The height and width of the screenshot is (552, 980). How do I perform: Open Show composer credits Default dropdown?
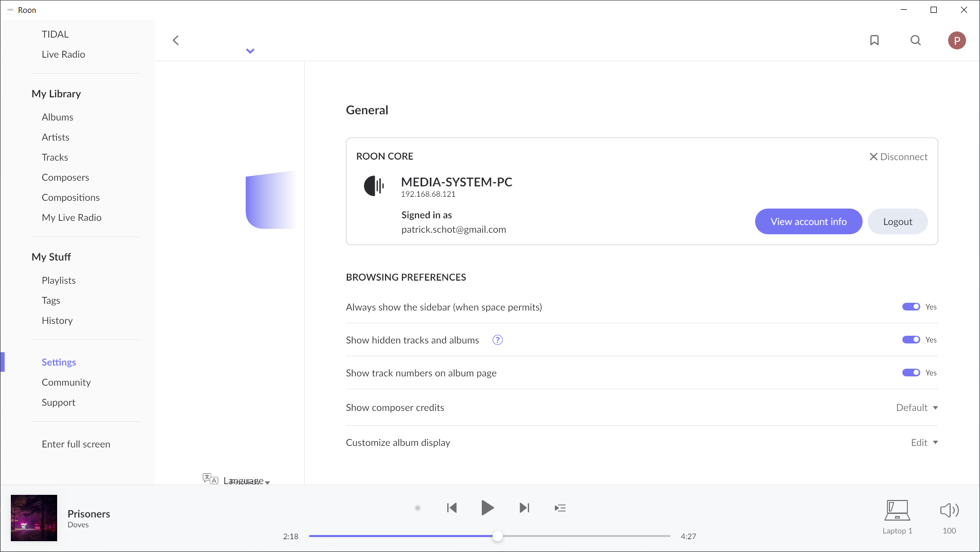pos(917,407)
